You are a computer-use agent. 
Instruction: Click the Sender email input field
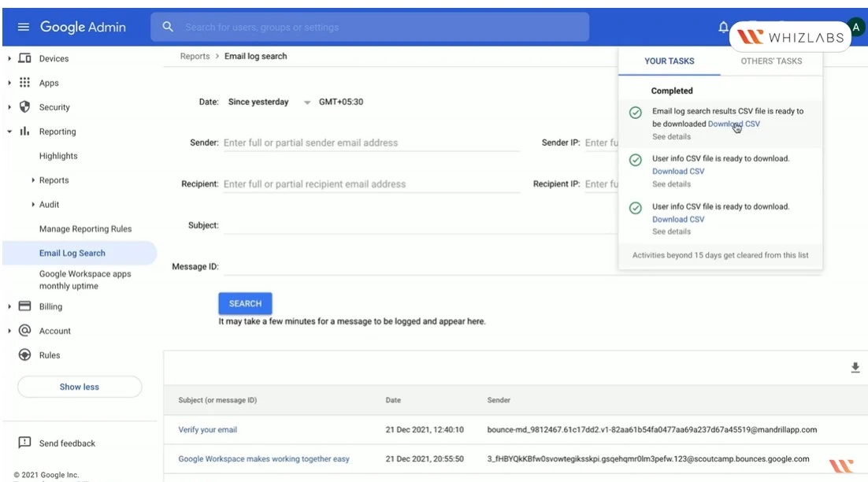click(372, 143)
